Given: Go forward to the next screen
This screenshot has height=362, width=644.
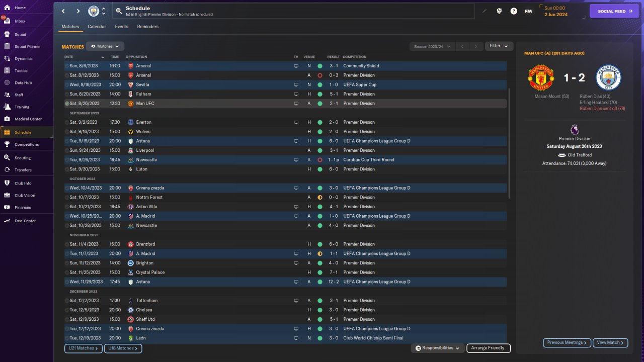Looking at the screenshot, I should [78, 11].
